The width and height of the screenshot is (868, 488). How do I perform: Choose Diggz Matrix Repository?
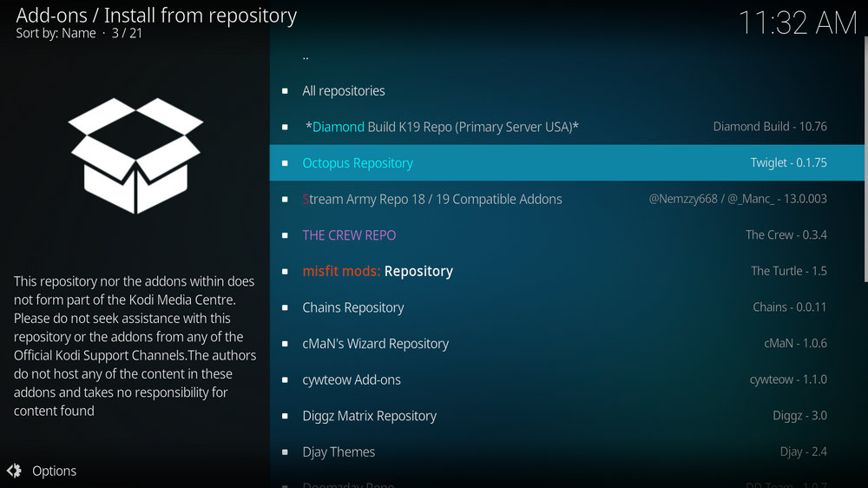[369, 416]
